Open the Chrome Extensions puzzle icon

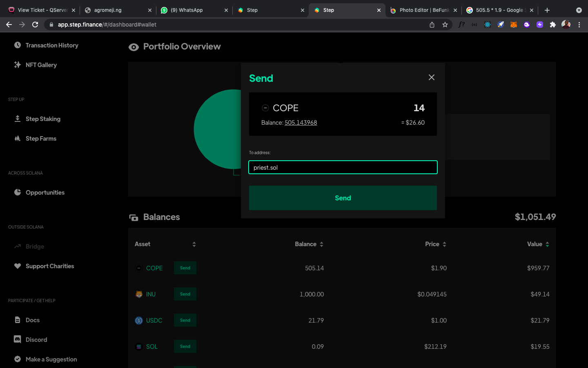[x=553, y=25]
